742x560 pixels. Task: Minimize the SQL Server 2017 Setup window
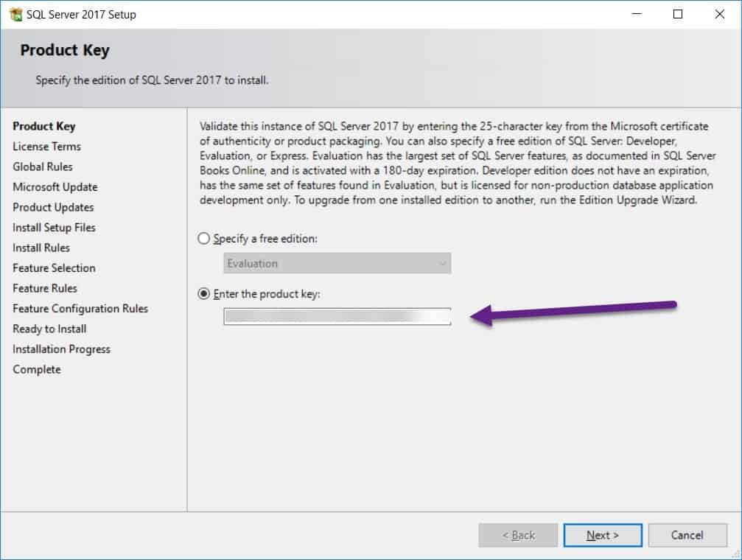[x=637, y=14]
